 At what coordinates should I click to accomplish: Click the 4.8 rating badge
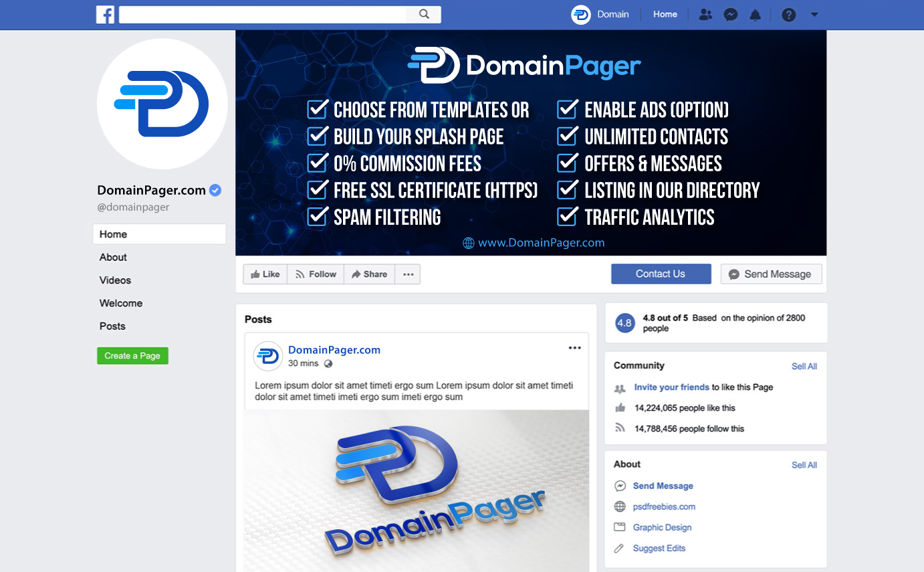coord(624,323)
